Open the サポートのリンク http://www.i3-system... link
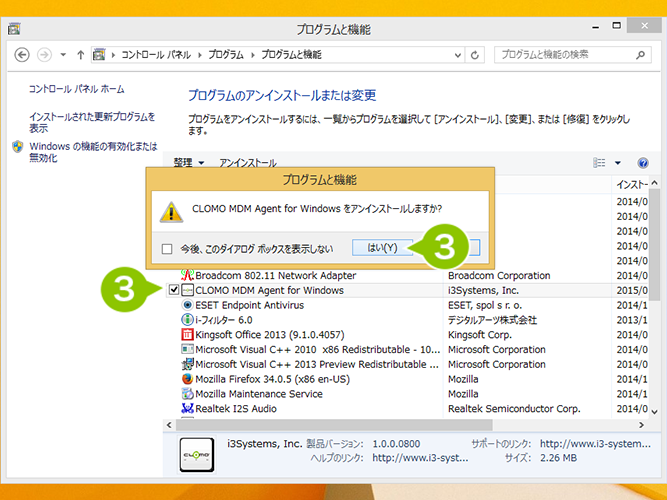The image size is (667, 500). tap(595, 444)
